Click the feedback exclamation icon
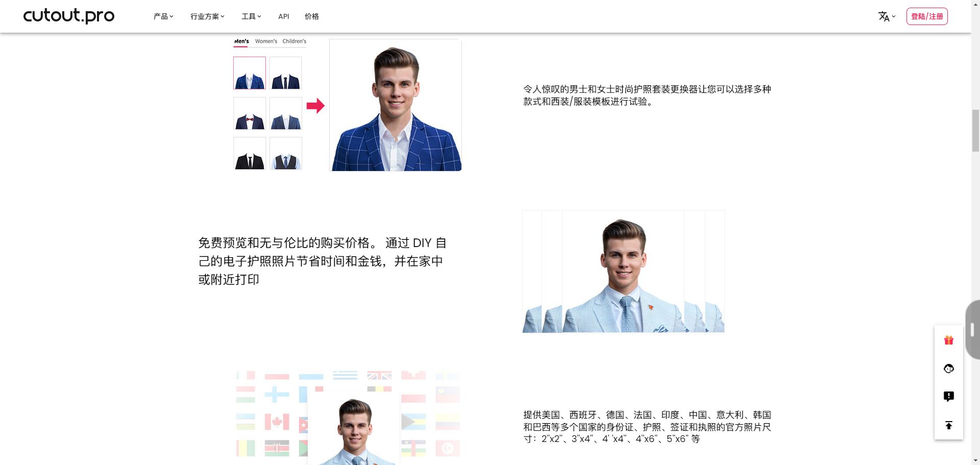Viewport: 980px width, 465px height. (x=949, y=397)
